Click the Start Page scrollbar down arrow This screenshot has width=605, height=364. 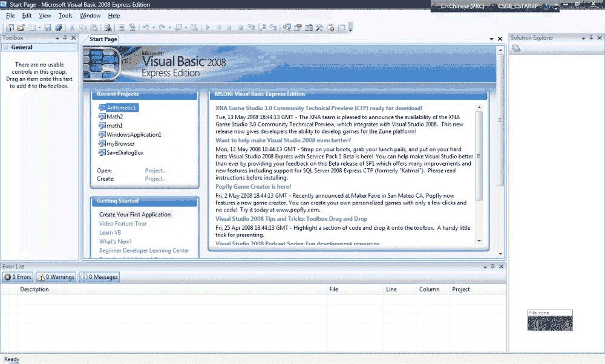point(501,254)
